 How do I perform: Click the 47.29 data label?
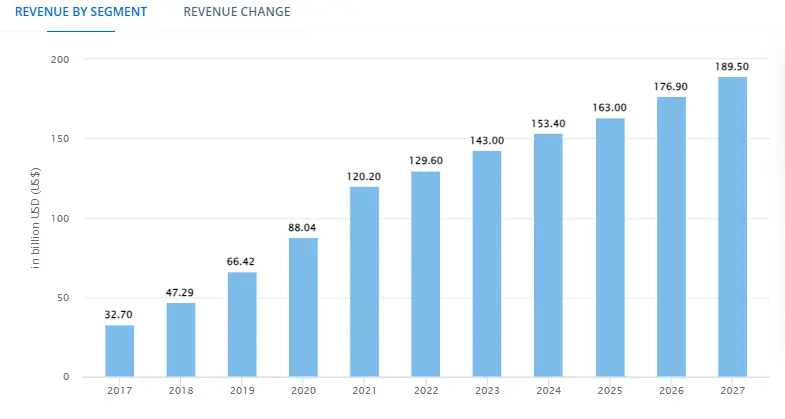[180, 292]
